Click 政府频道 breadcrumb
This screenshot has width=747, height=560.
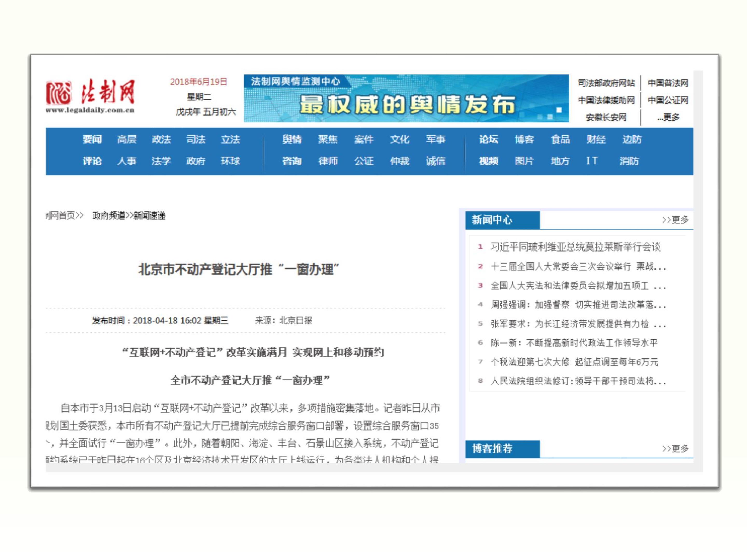[109, 215]
